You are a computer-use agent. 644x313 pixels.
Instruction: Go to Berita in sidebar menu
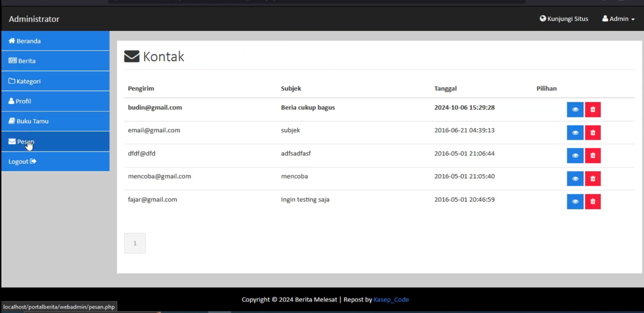click(x=55, y=61)
